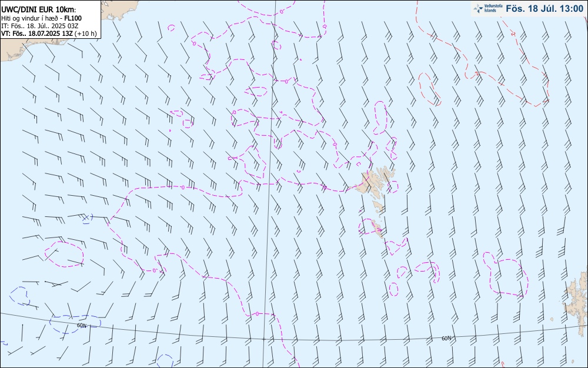Click the 'UWC/DINI EUR 10km' title
Screen dimensions: 588x368
[x=38, y=10]
